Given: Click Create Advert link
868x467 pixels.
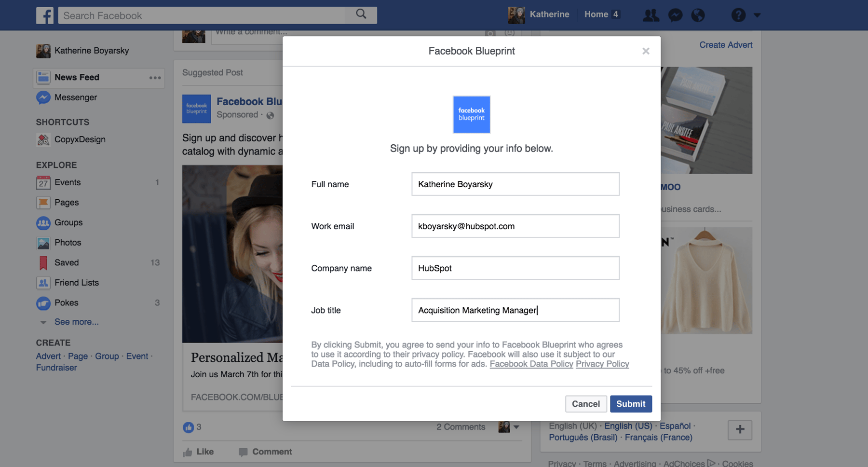Looking at the screenshot, I should (725, 44).
